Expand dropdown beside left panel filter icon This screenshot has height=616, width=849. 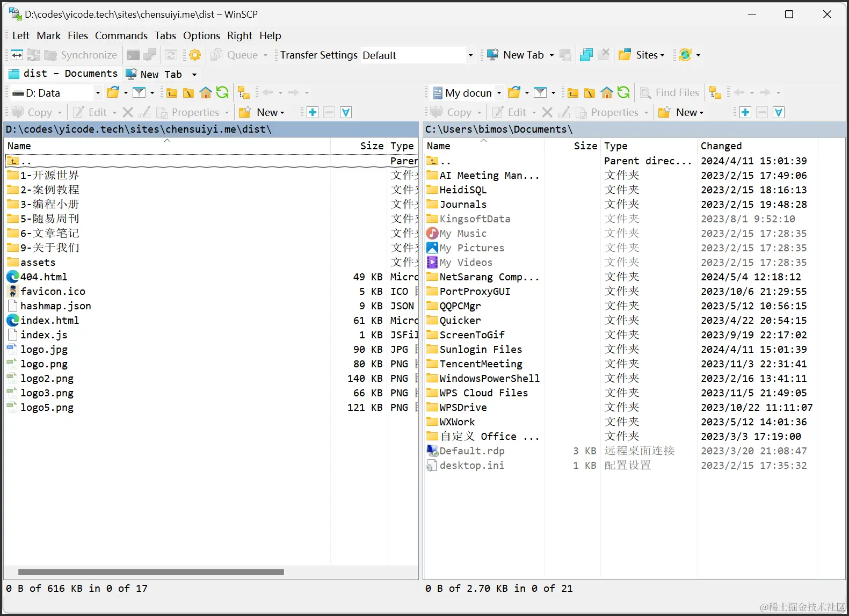point(152,93)
